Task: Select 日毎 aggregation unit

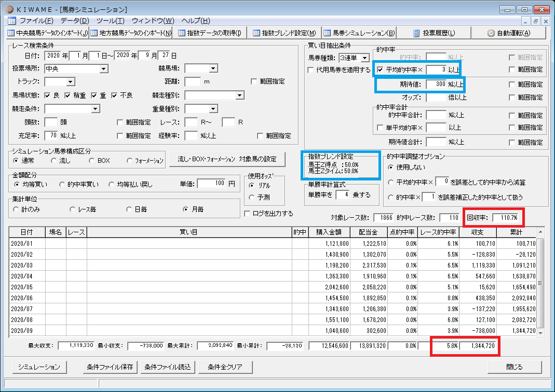Action: click(129, 209)
